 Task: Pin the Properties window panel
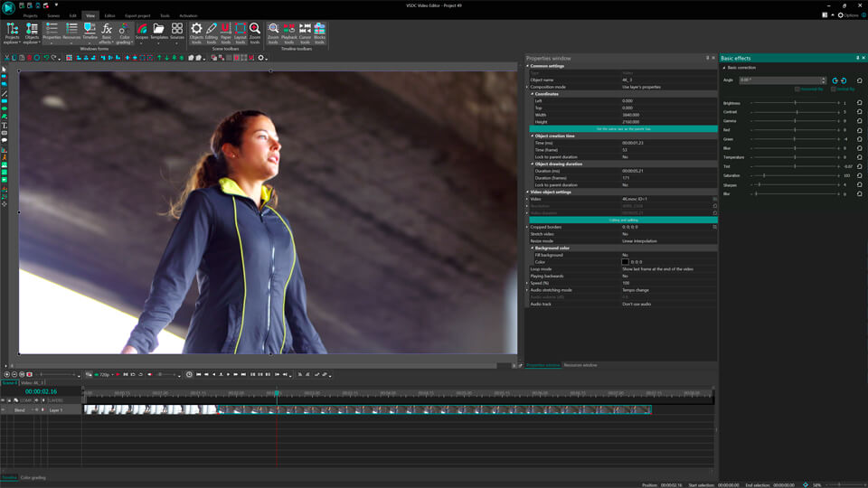tap(707, 58)
